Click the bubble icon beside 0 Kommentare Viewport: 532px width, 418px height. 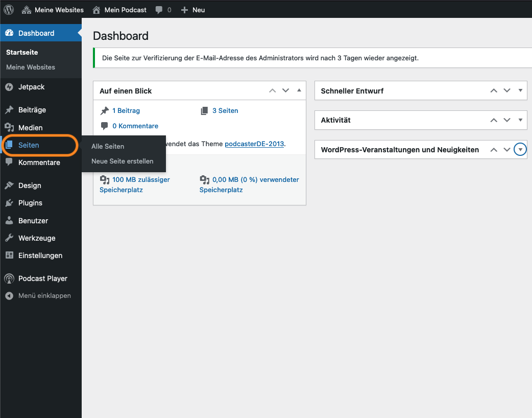point(105,126)
